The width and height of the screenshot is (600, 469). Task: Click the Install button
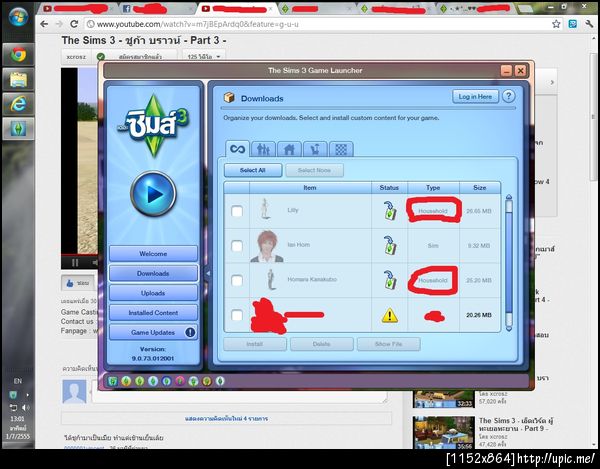coord(255,344)
